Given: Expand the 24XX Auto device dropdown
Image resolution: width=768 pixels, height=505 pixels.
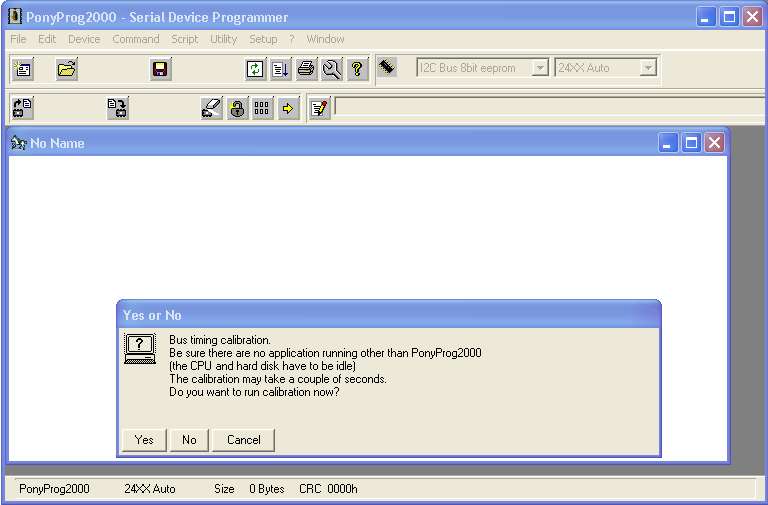Looking at the screenshot, I should 648,68.
